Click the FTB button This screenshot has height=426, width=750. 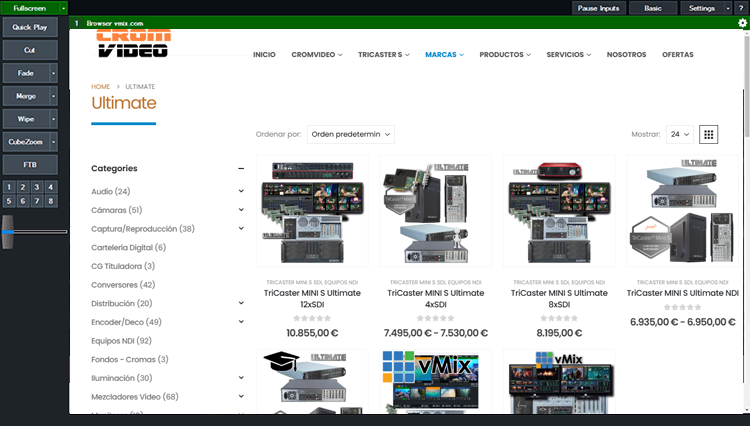(30, 164)
